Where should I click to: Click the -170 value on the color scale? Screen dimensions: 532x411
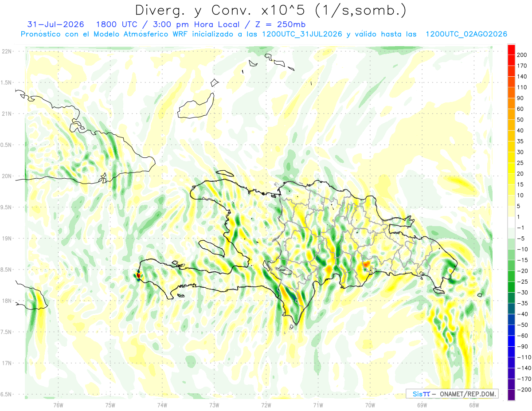click(x=524, y=380)
